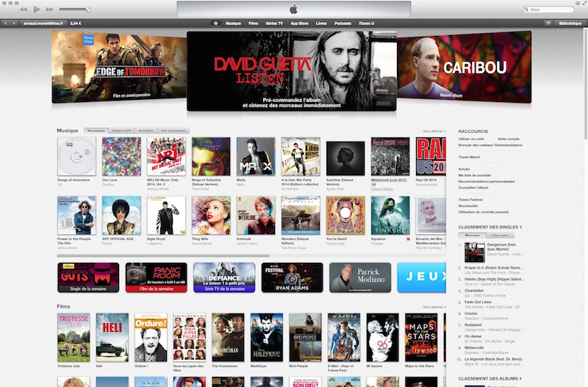Open the Aventine Deluxe Version album cover

345,158
